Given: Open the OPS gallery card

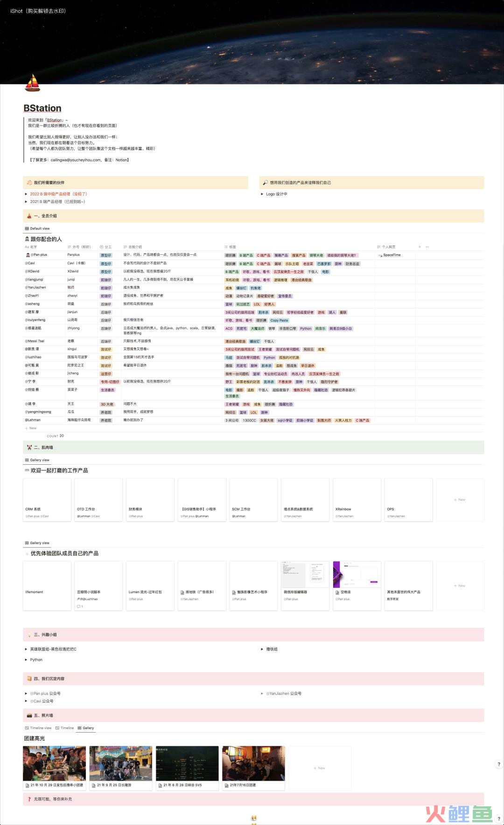Looking at the screenshot, I should coord(408,500).
